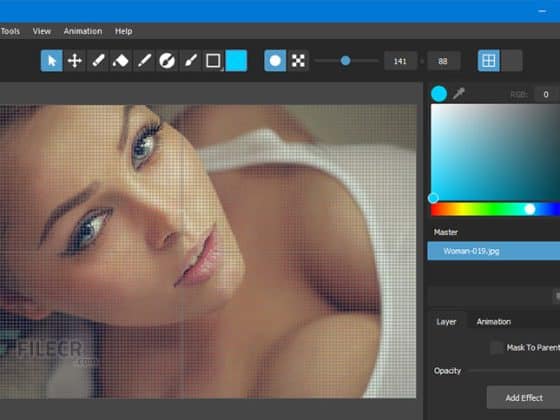
Task: Choose the round brush shape
Action: click(275, 61)
